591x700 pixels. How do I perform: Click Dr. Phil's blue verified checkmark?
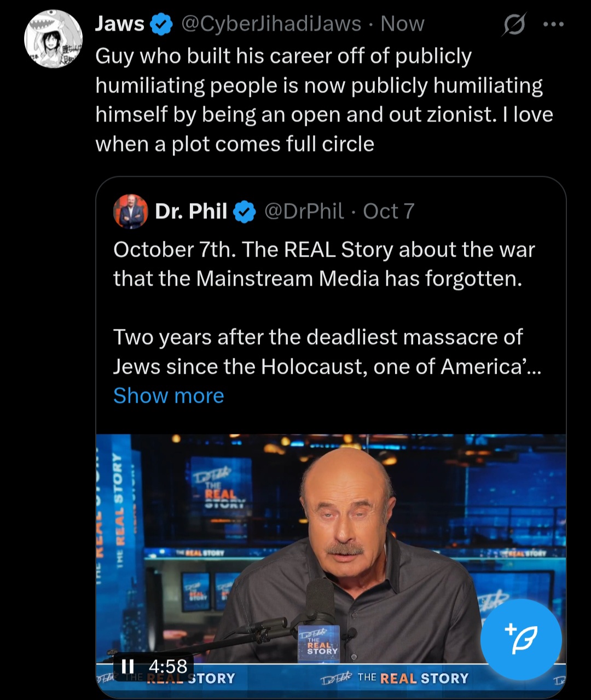click(245, 212)
